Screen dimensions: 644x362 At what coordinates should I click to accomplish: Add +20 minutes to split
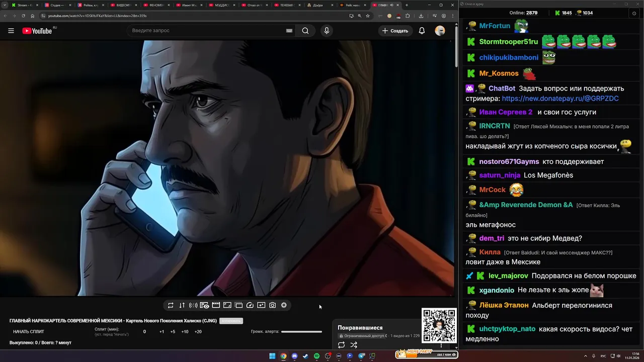pyautogui.click(x=198, y=332)
